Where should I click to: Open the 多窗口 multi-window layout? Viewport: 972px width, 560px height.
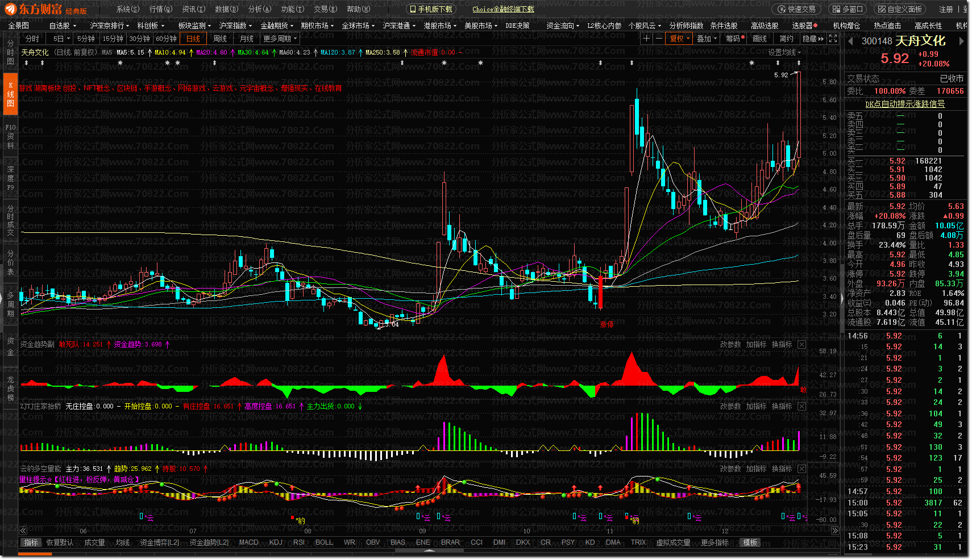846,9
